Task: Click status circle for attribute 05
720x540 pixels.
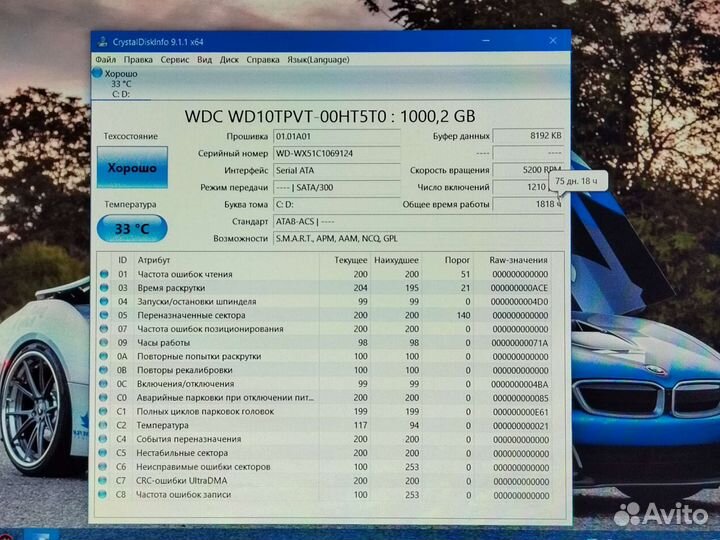Action: [104, 315]
